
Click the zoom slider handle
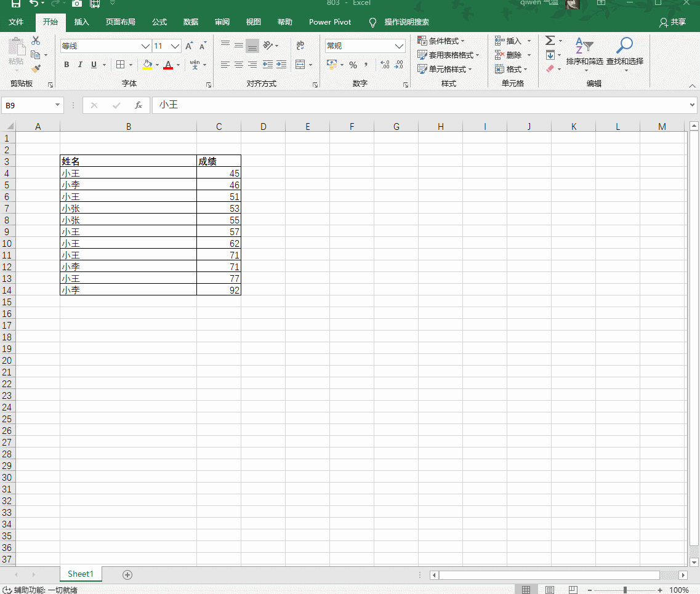tap(625, 590)
